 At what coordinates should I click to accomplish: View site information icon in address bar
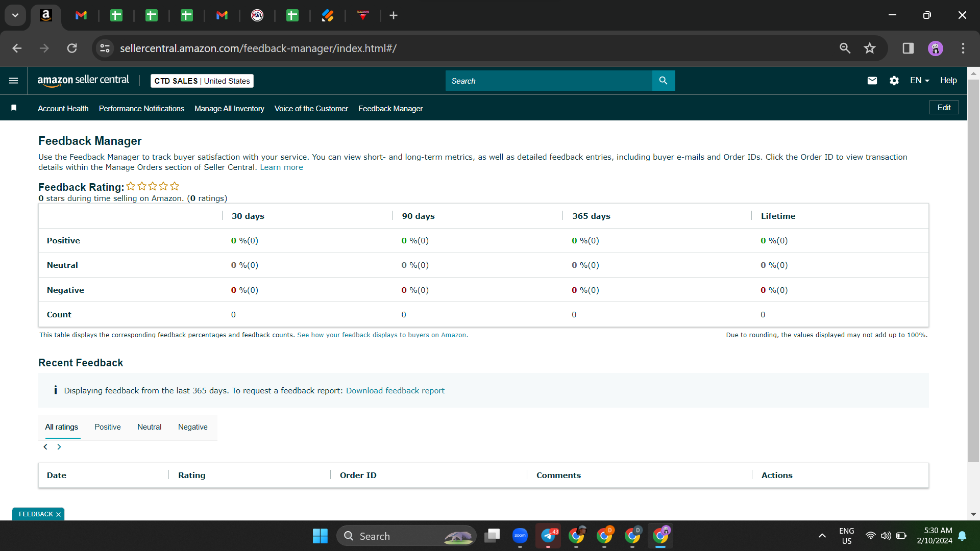click(x=105, y=48)
